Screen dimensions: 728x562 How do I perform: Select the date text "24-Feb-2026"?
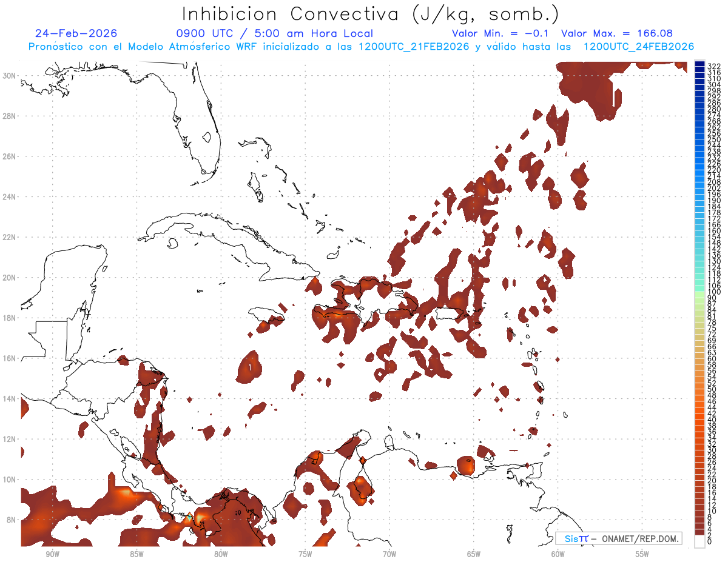pyautogui.click(x=76, y=33)
